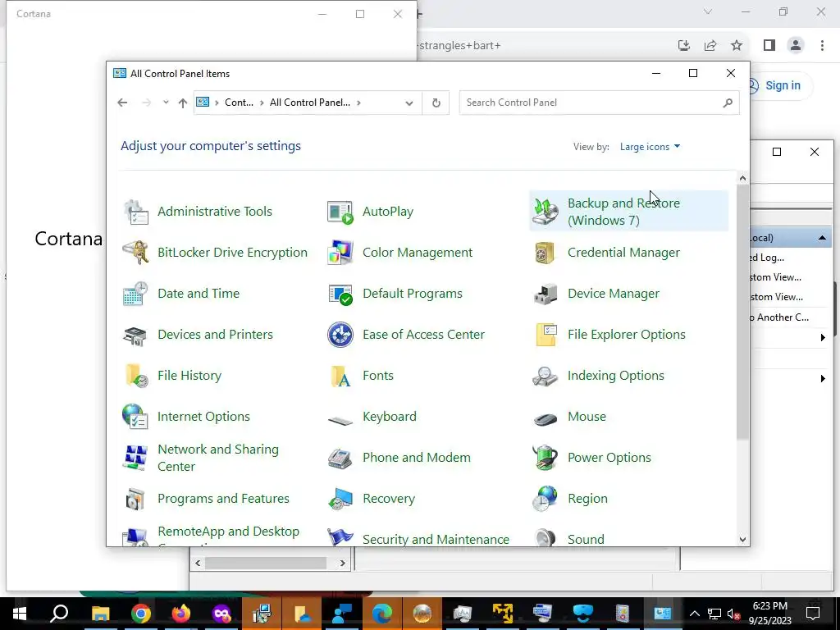
Task: Open Firefox from the taskbar
Action: tap(181, 614)
